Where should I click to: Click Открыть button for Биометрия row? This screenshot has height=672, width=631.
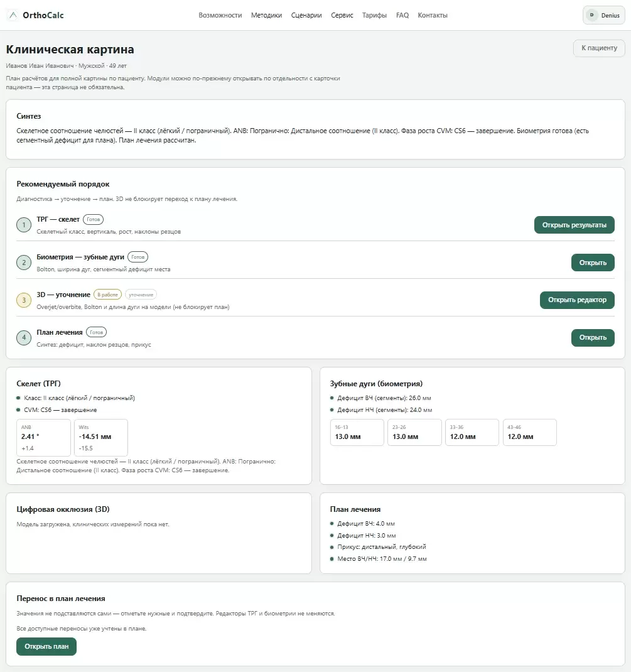593,263
